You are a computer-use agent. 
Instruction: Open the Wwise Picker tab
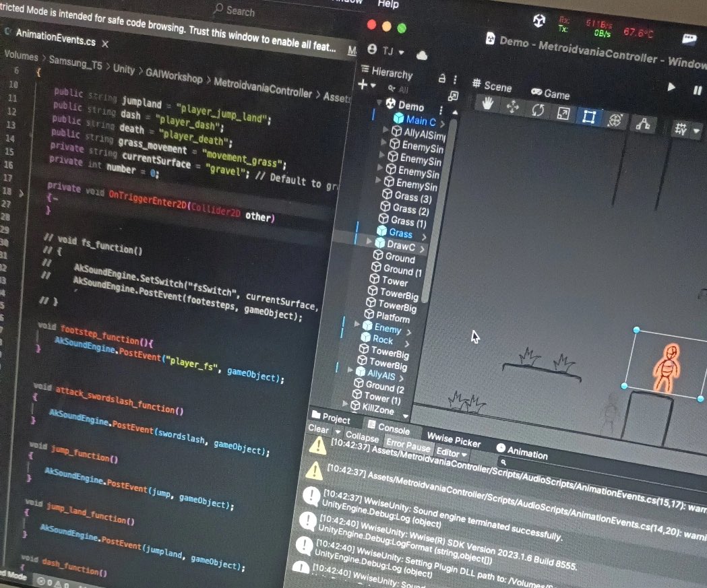coord(454,439)
